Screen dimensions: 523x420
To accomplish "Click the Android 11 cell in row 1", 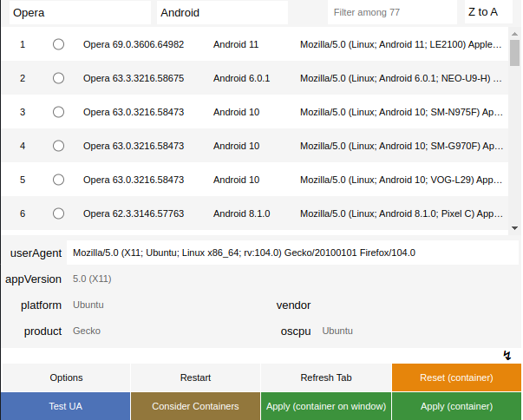I will (236, 44).
